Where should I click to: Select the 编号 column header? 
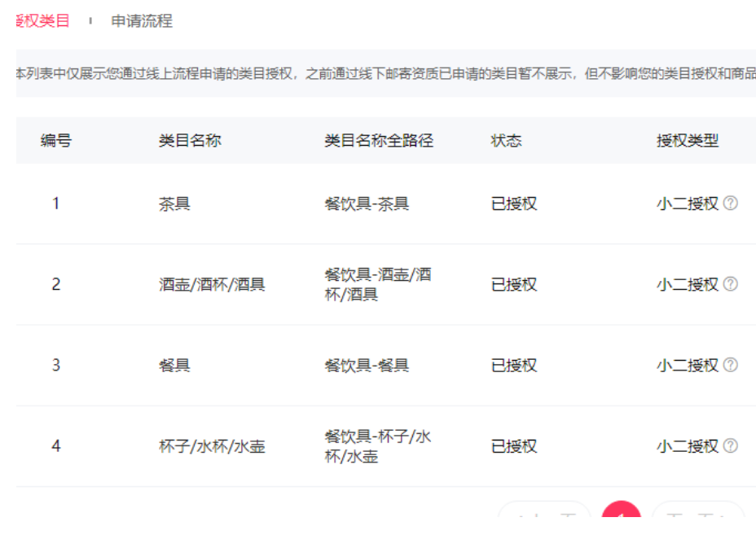(x=56, y=140)
